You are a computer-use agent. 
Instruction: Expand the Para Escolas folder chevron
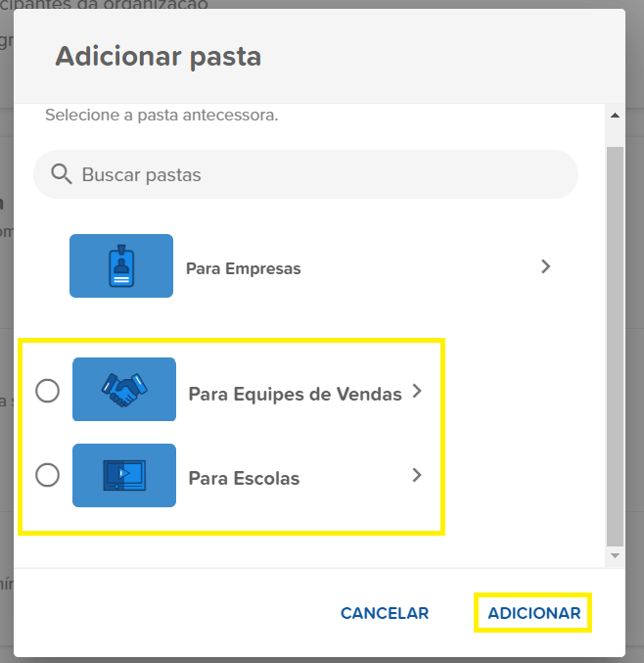pos(417,475)
